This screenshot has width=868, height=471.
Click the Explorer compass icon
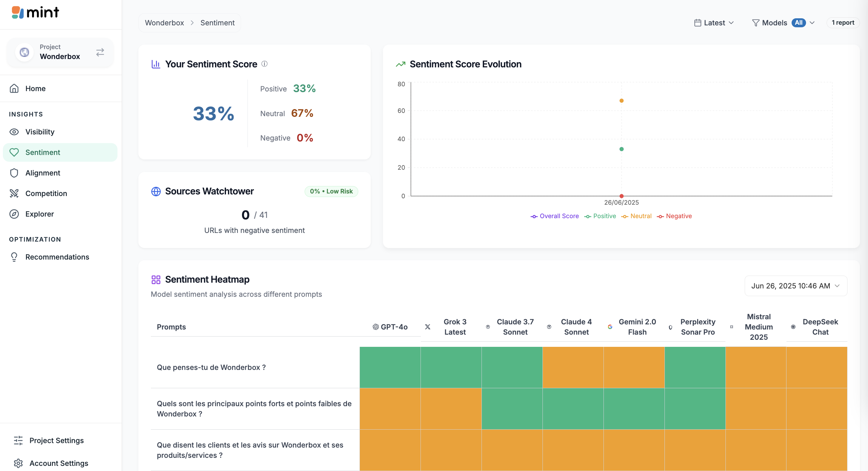pos(14,214)
